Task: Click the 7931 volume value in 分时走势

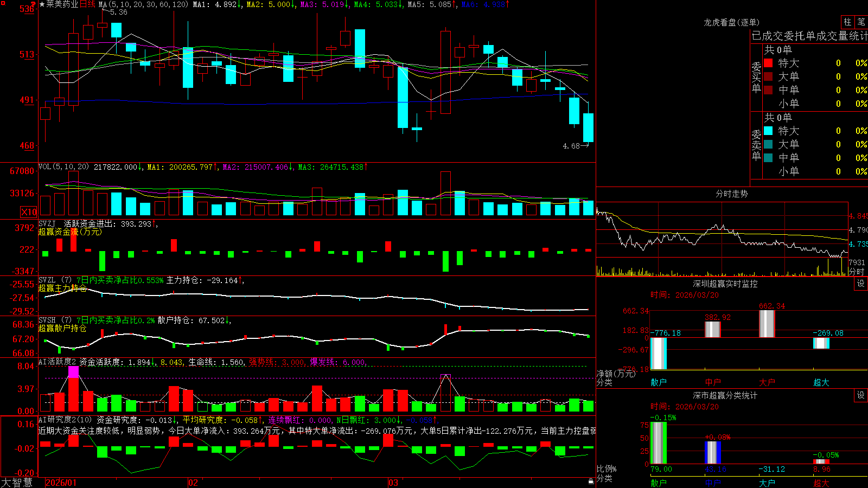Action: (x=857, y=262)
